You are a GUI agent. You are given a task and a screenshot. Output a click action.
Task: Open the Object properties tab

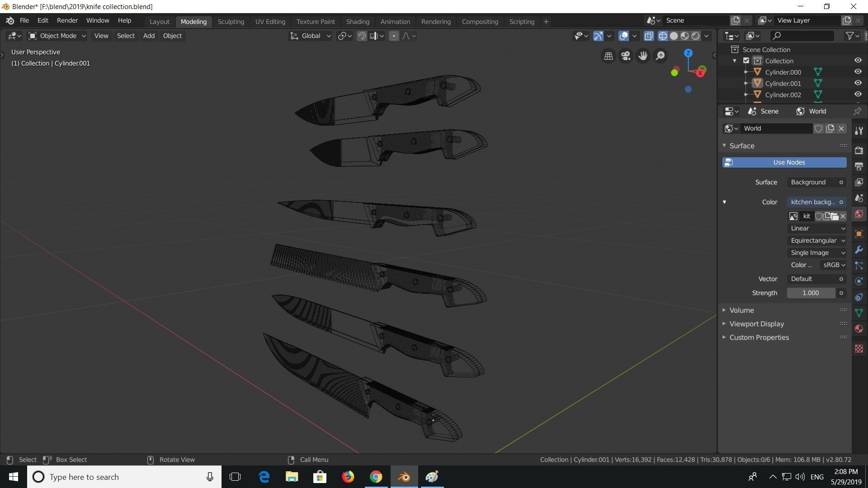pyautogui.click(x=859, y=234)
